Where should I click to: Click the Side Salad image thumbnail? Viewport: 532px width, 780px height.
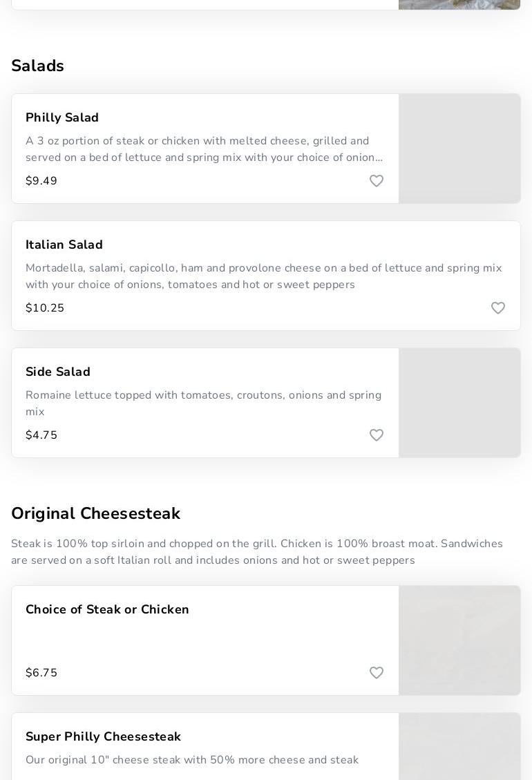pyautogui.click(x=459, y=403)
